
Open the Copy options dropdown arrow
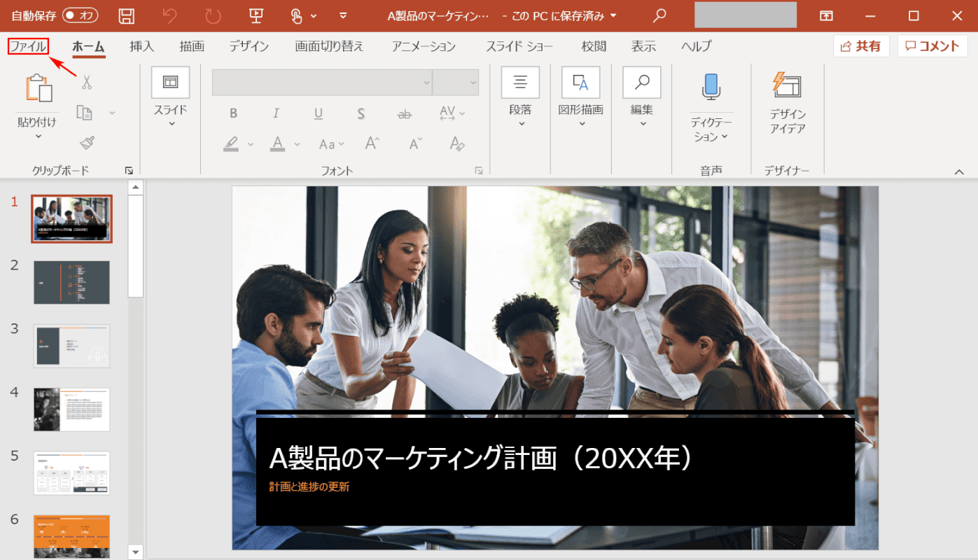pos(112,113)
